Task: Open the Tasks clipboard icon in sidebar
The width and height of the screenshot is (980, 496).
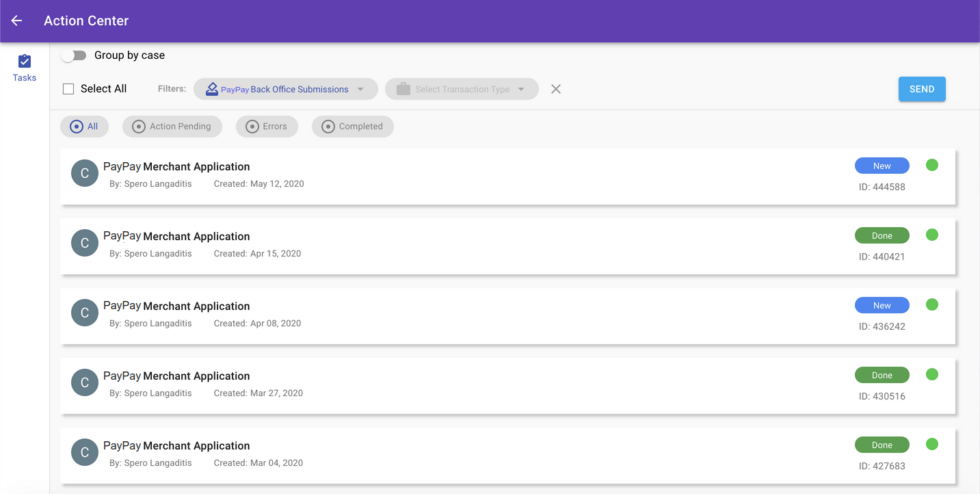Action: coord(25,61)
